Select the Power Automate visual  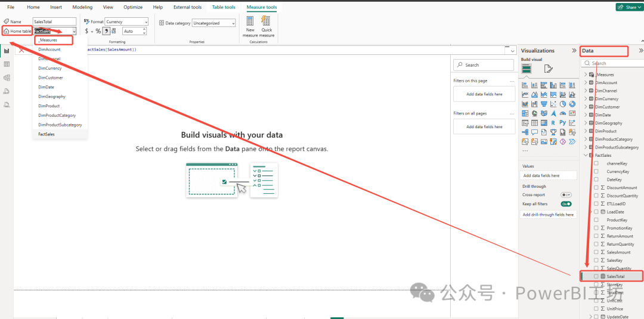click(x=572, y=142)
